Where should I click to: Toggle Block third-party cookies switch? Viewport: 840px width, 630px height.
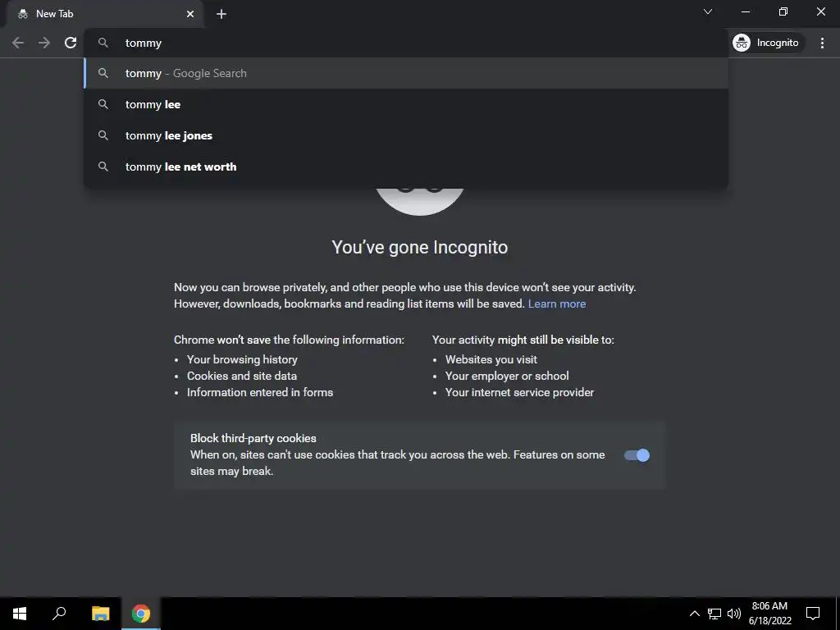tap(637, 455)
